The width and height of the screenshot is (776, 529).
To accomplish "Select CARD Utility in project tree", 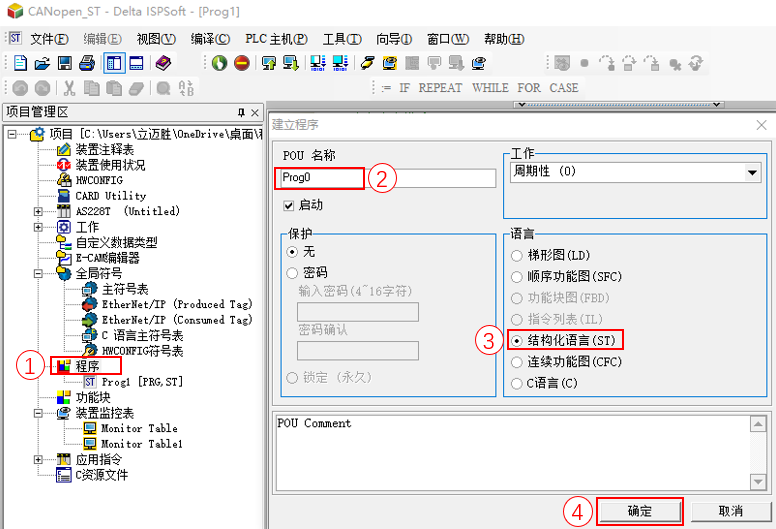I will (111, 195).
